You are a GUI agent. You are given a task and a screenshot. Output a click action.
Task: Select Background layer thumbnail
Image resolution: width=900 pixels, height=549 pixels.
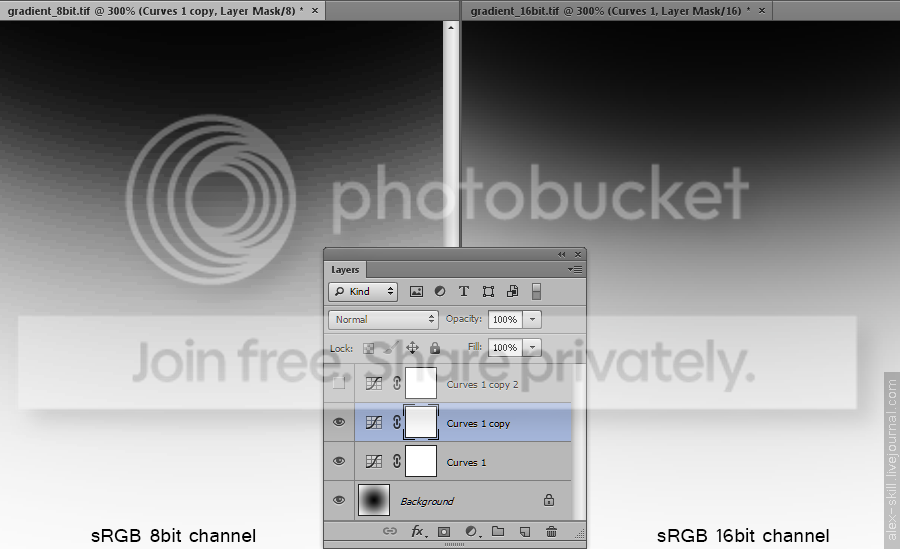coord(374,500)
